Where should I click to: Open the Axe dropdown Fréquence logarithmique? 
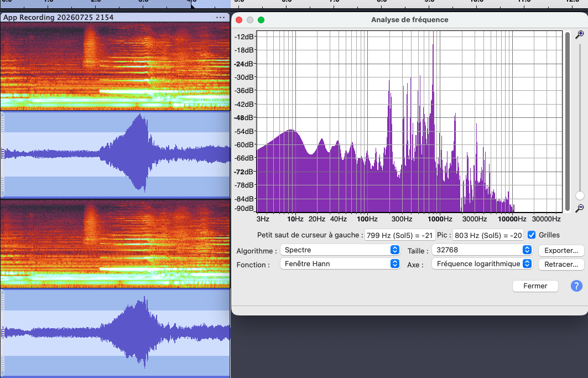click(482, 264)
